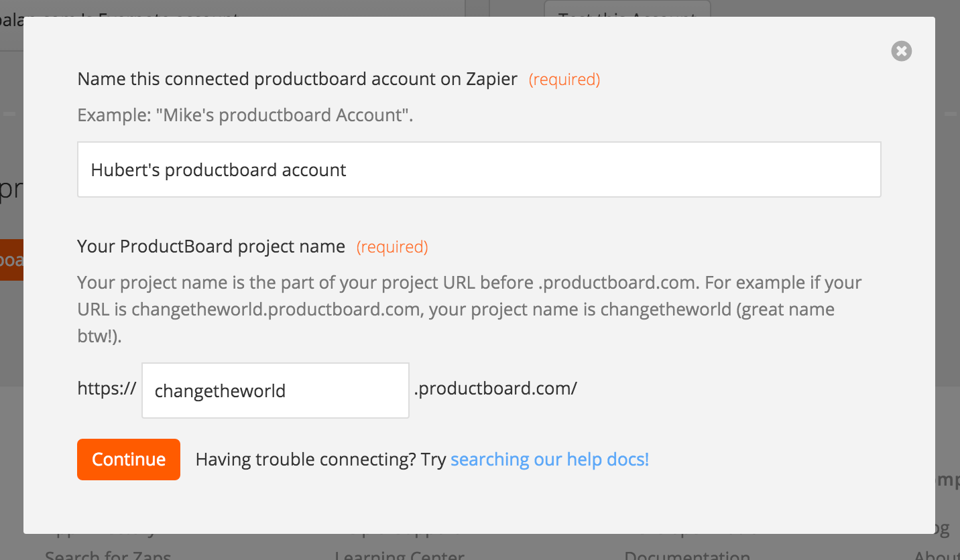Close the productboard connection dialog
This screenshot has height=560, width=960.
point(901,51)
